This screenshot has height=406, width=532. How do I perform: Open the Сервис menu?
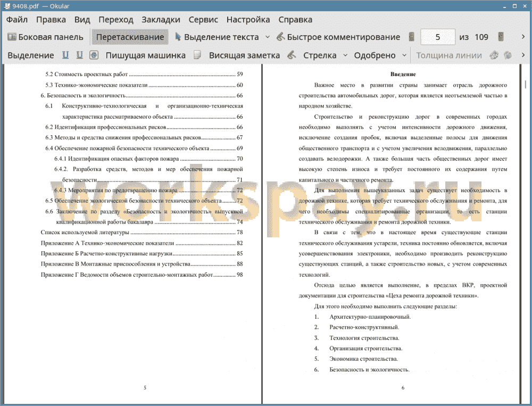(x=203, y=20)
